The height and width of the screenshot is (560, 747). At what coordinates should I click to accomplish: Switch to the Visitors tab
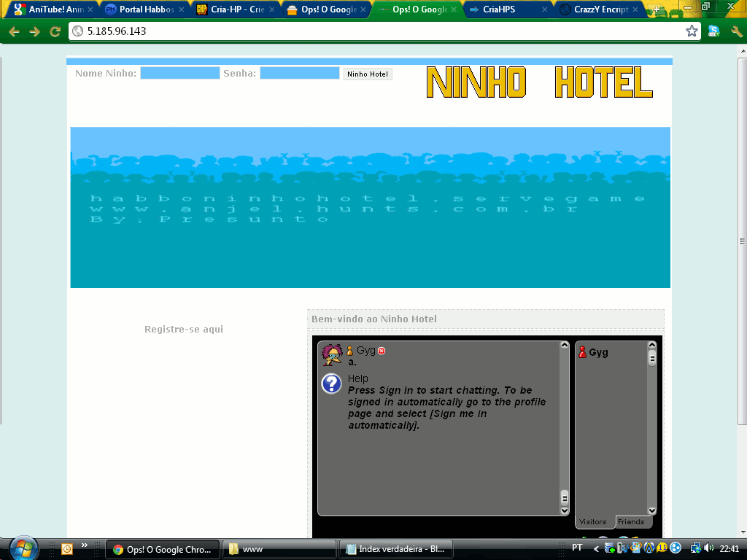[x=593, y=521]
